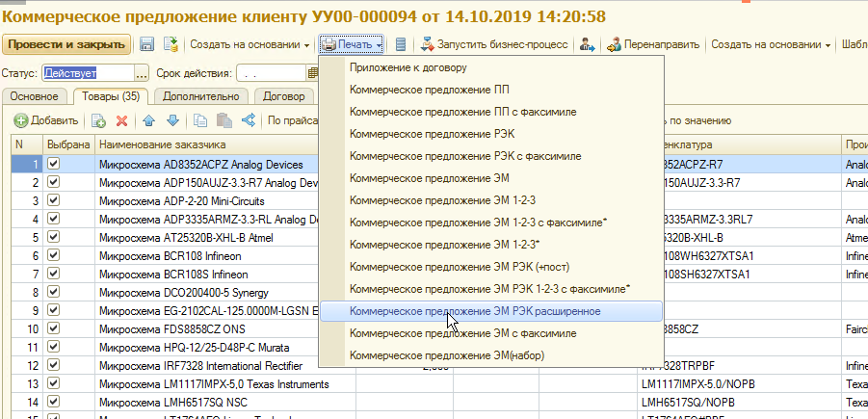Move row up with blue arrow
Viewport: 868px width, 419px height.
148,120
